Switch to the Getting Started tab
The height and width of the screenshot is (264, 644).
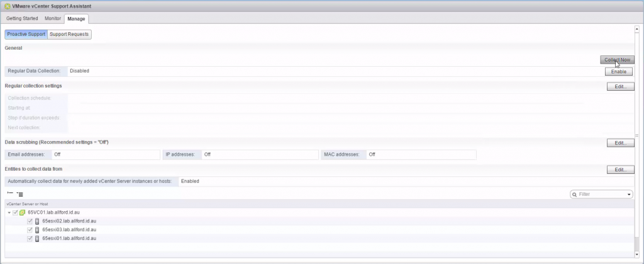[x=22, y=18]
